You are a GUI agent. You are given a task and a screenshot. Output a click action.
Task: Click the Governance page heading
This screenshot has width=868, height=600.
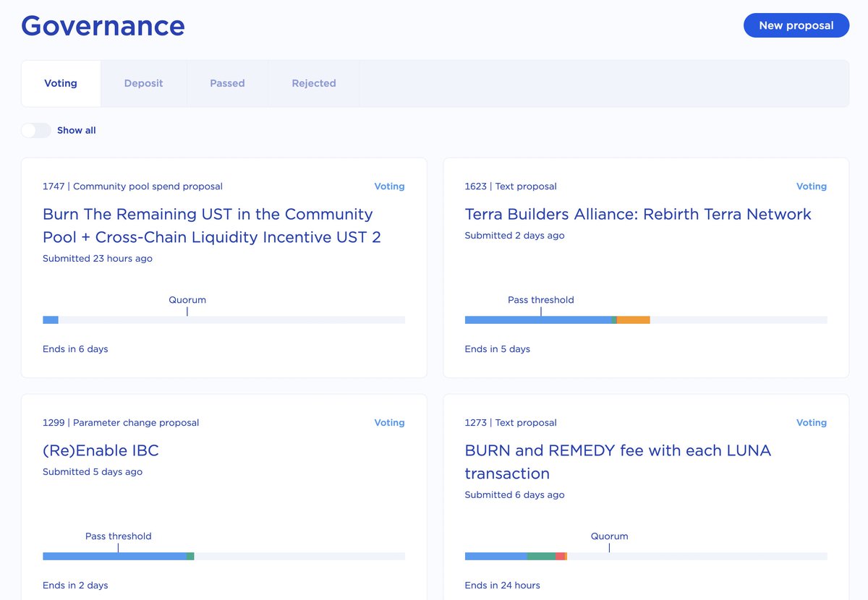tap(103, 26)
